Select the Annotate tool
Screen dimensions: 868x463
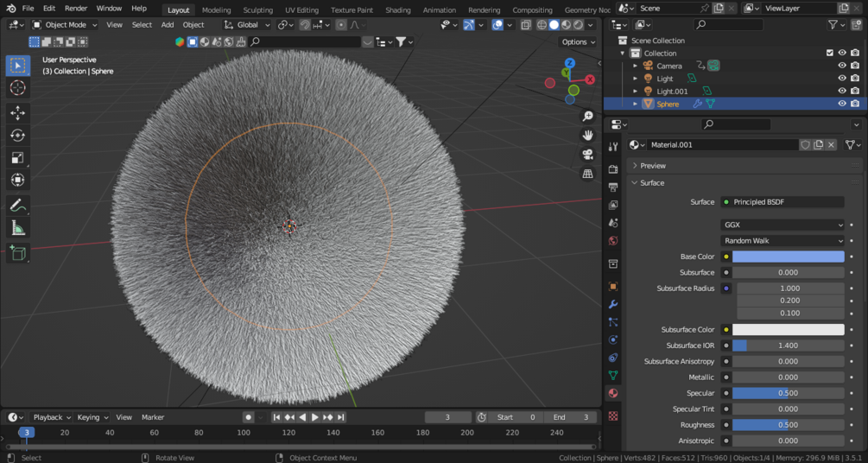18,206
